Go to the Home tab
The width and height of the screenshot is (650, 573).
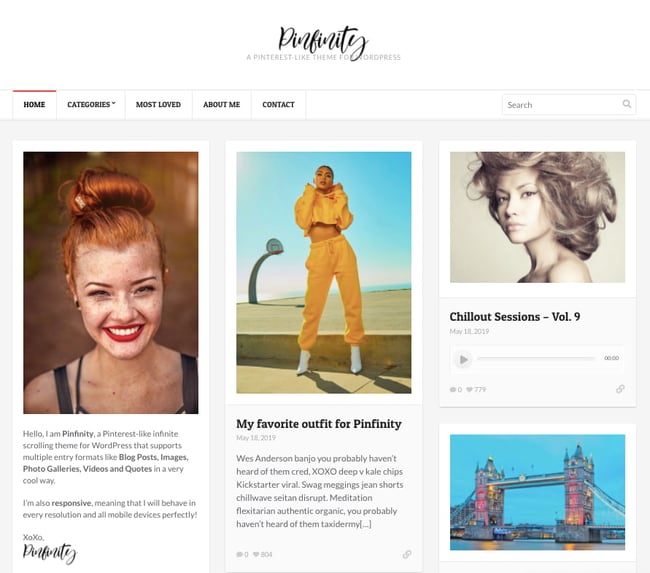pyautogui.click(x=34, y=104)
